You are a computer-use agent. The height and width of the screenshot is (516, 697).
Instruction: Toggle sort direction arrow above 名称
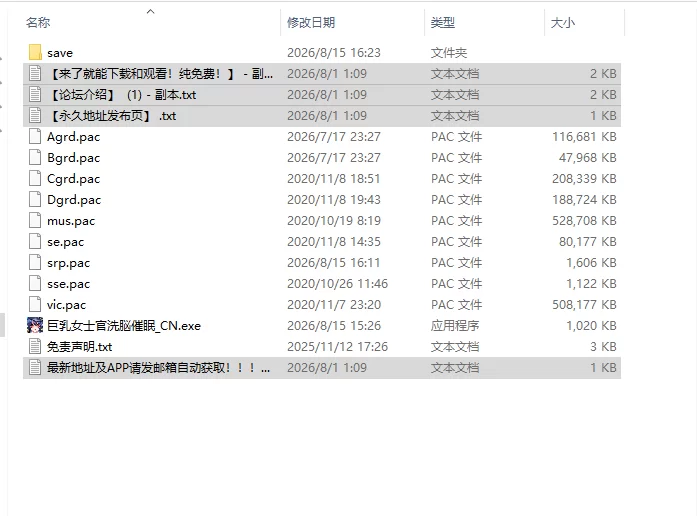[151, 12]
